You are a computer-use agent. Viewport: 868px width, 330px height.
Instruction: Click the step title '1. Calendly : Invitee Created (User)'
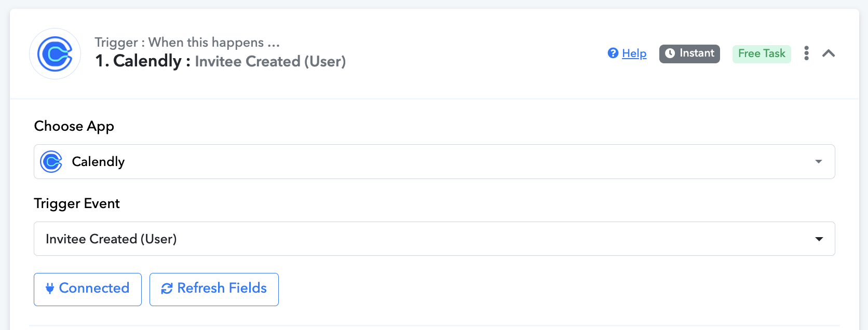coord(221,62)
